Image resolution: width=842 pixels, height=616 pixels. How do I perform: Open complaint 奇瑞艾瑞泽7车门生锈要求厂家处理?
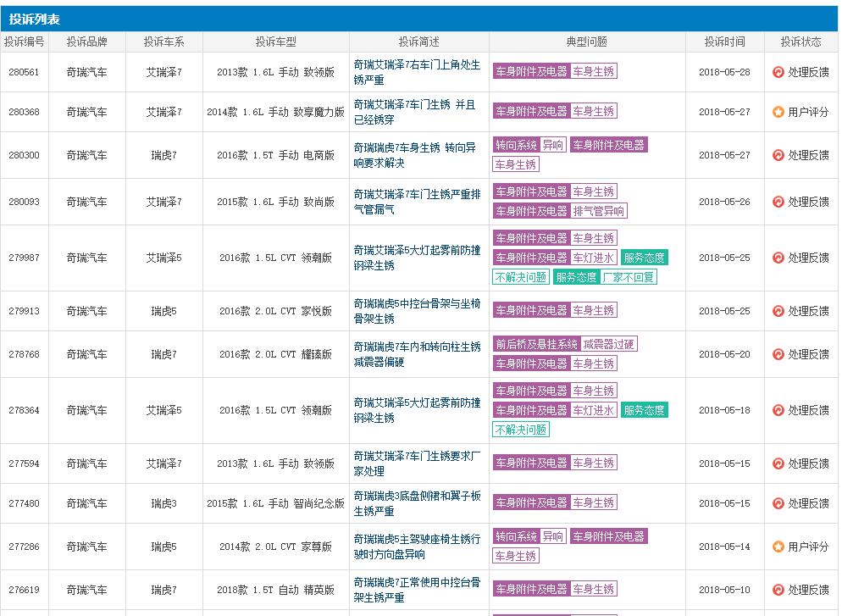tap(417, 463)
